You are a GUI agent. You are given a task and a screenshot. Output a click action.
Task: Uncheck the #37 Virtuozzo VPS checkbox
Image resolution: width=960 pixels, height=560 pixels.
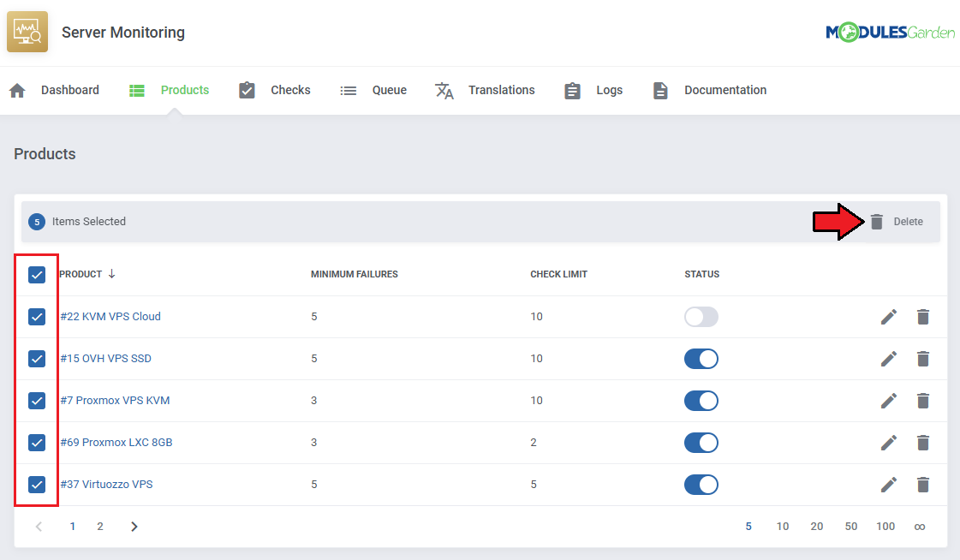[x=37, y=485]
